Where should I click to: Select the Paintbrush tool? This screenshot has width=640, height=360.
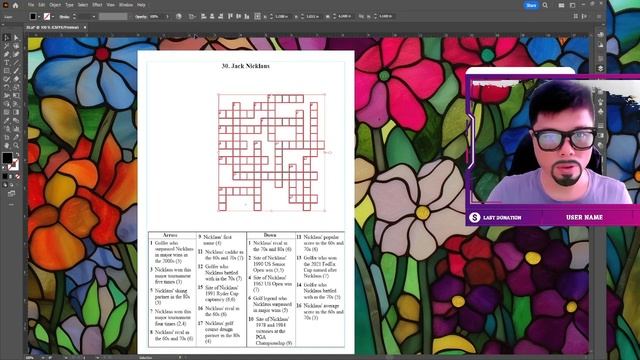pyautogui.click(x=16, y=71)
